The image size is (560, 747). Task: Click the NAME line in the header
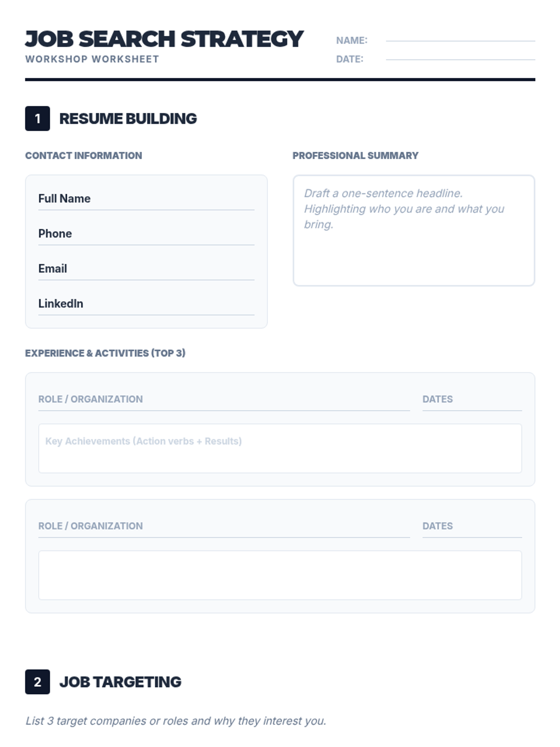click(x=460, y=38)
